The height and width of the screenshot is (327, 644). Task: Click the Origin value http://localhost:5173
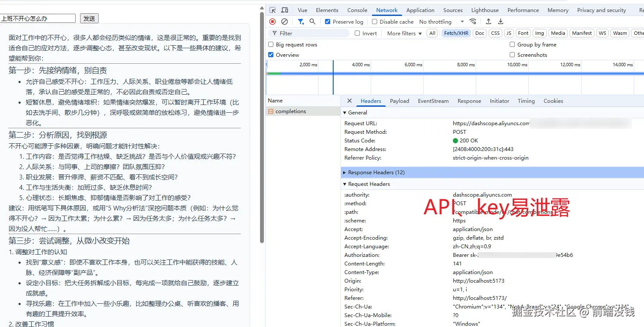click(x=478, y=281)
